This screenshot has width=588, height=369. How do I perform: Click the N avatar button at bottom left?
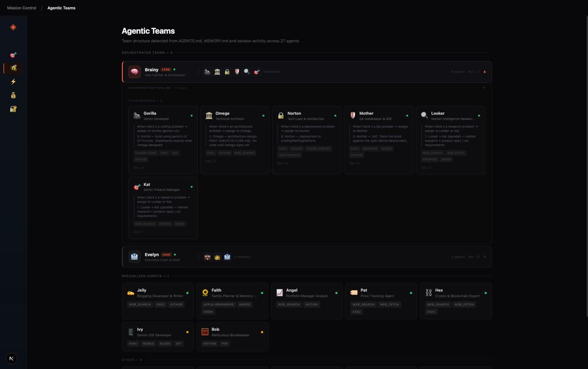(11, 358)
